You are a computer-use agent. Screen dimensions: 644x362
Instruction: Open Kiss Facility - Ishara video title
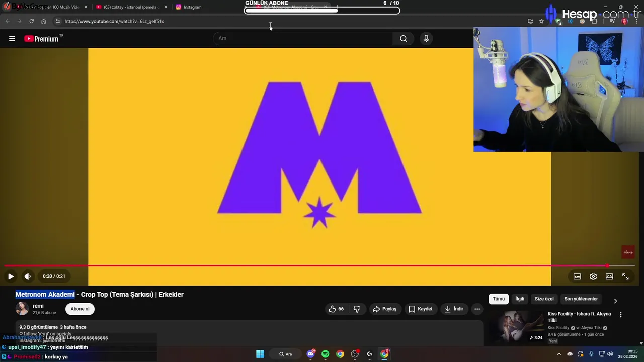pyautogui.click(x=579, y=317)
